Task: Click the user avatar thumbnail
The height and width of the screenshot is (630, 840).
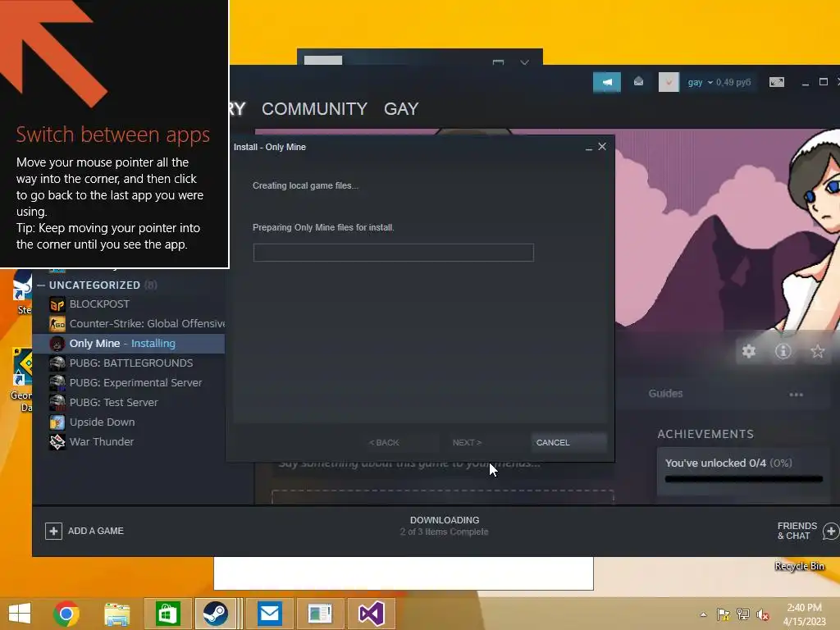Action: [x=669, y=82]
